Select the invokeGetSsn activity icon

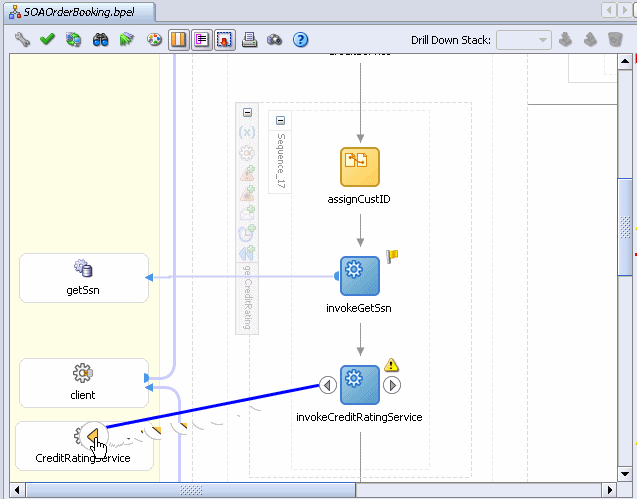360,276
